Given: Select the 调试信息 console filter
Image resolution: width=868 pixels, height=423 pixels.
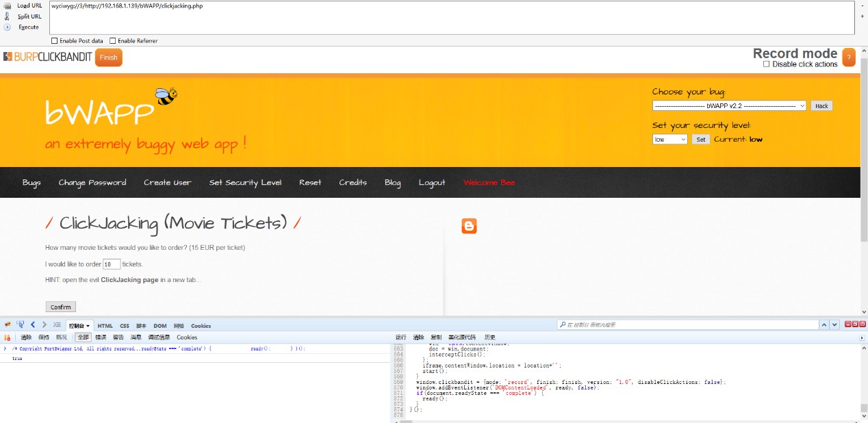Looking at the screenshot, I should pyautogui.click(x=159, y=337).
